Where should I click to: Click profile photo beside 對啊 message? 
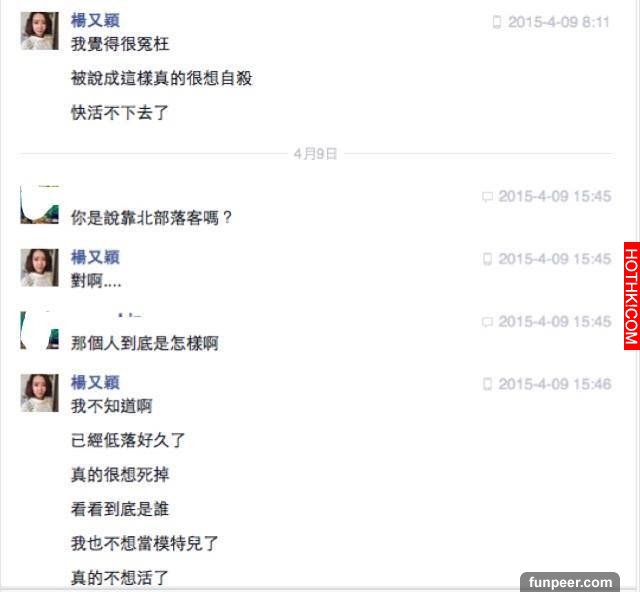click(x=40, y=267)
